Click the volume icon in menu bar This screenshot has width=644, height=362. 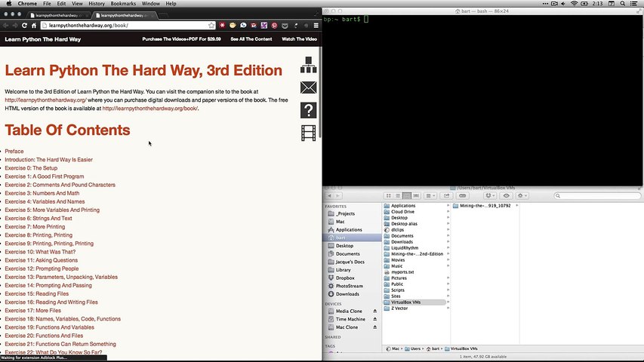(x=563, y=3)
